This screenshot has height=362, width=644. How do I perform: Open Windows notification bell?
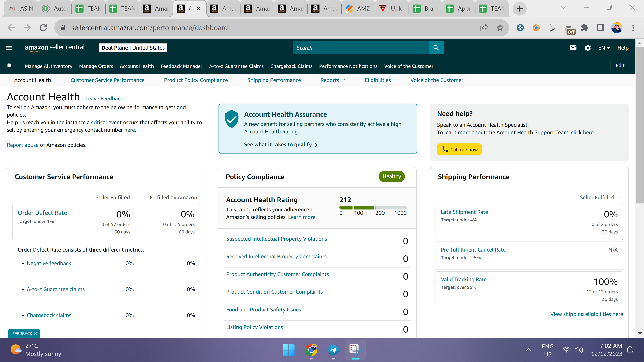[x=630, y=350]
